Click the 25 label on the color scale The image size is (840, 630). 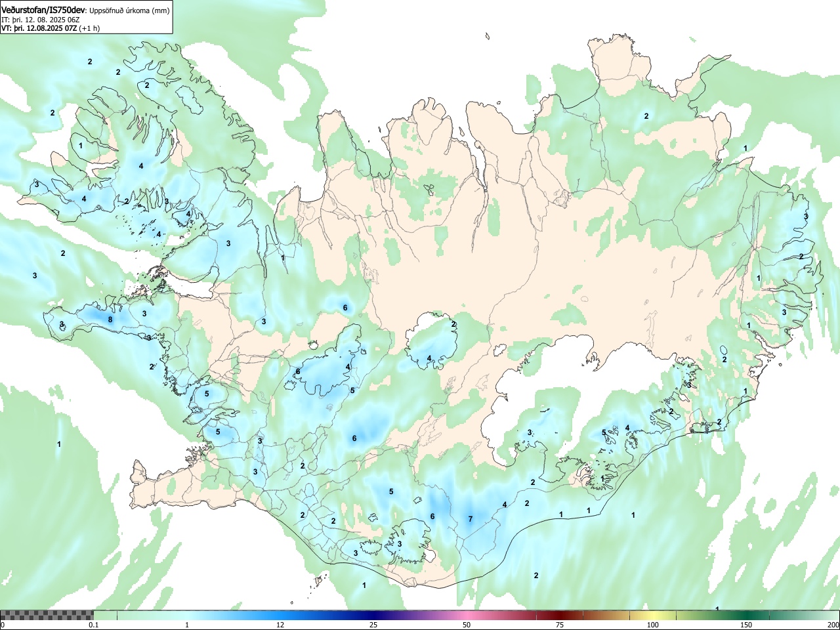tap(373, 625)
